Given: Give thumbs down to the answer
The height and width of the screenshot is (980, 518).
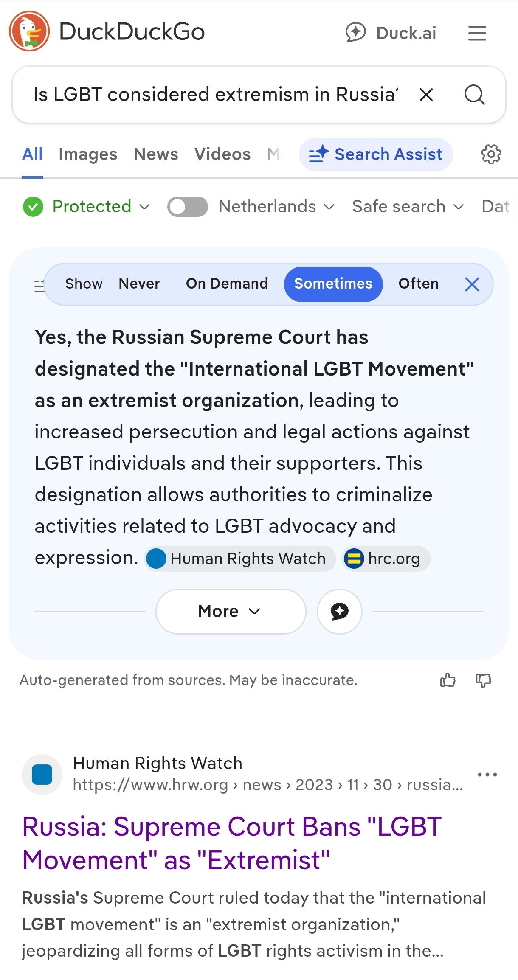Looking at the screenshot, I should point(483,680).
